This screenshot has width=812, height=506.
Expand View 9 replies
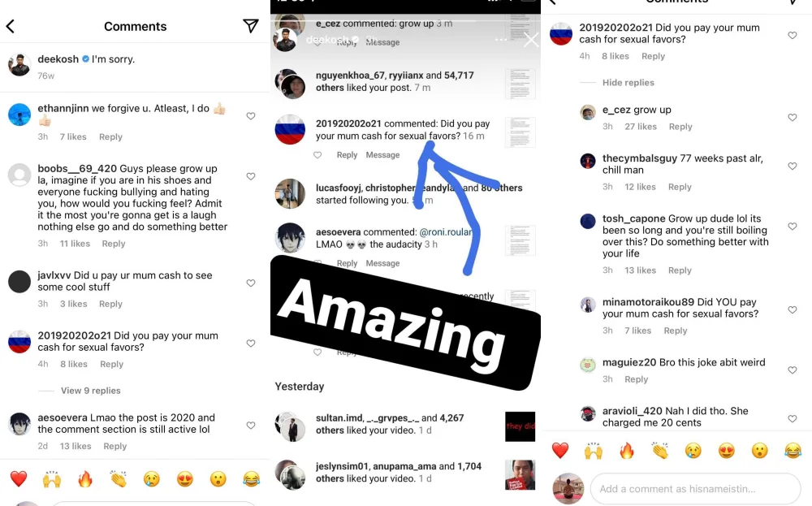pos(91,391)
